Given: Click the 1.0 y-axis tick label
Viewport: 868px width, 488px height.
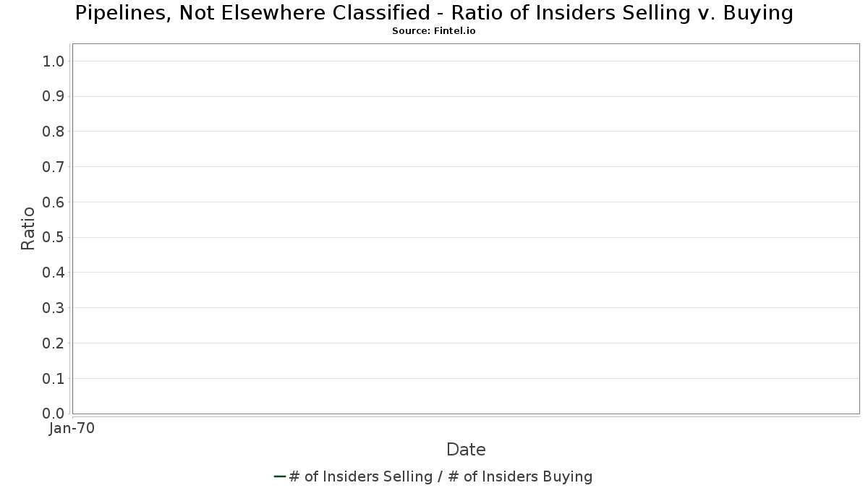Looking at the screenshot, I should click(x=54, y=61).
